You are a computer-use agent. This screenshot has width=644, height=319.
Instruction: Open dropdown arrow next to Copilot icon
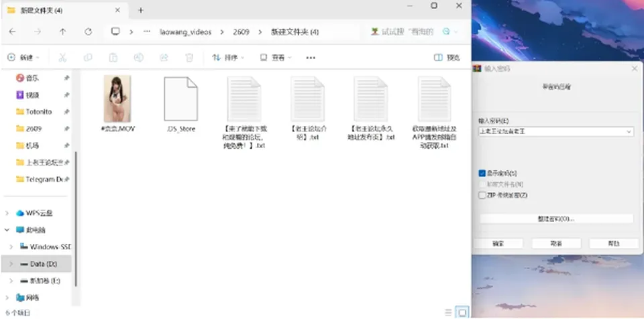(x=455, y=31)
